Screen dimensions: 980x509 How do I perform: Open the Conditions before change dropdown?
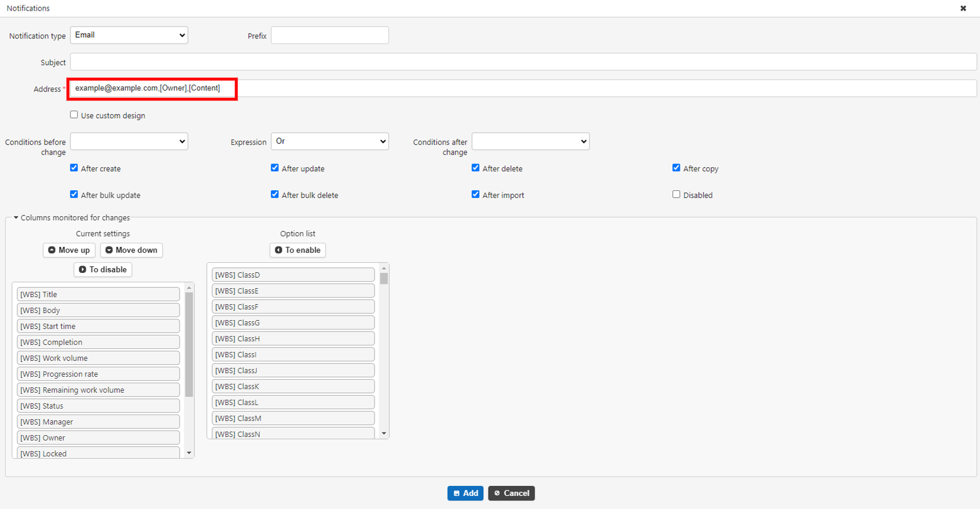point(129,141)
